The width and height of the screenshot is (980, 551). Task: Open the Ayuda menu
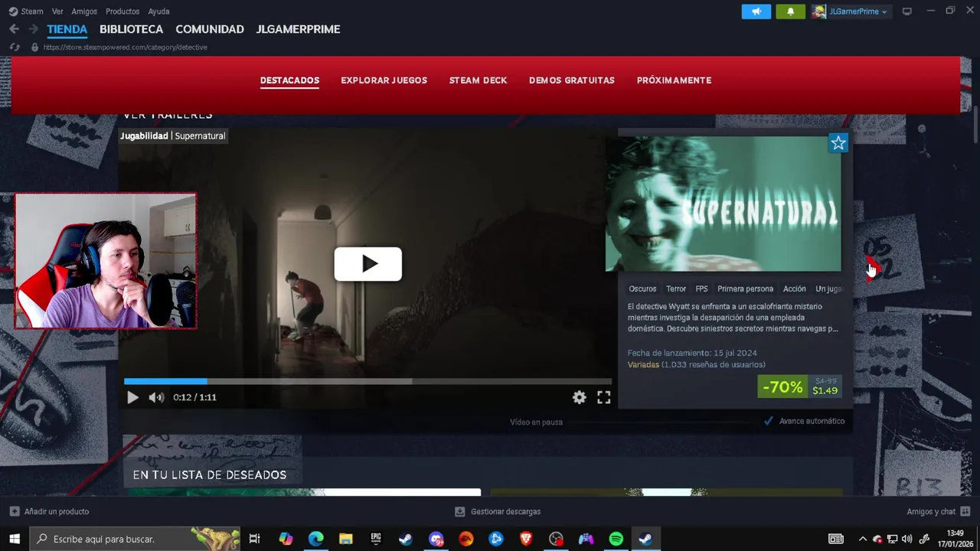tap(158, 11)
